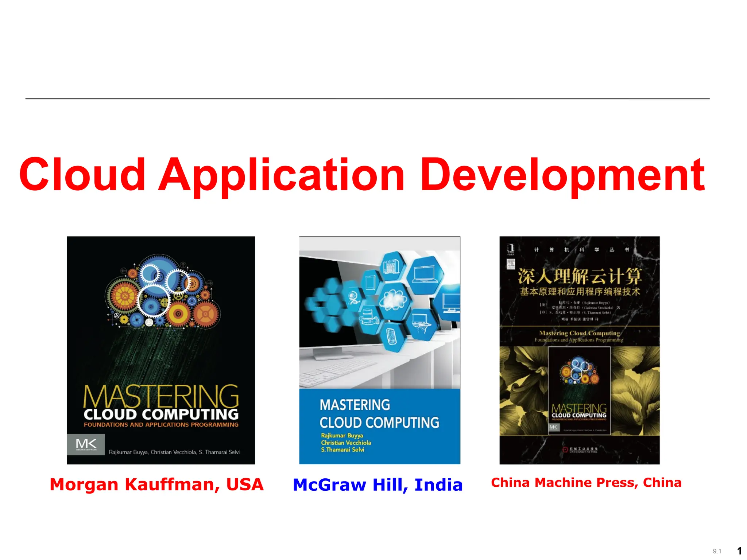Click the MK Morgan Kaufmann logo on the first cover
747x560 pixels.
tap(86, 444)
